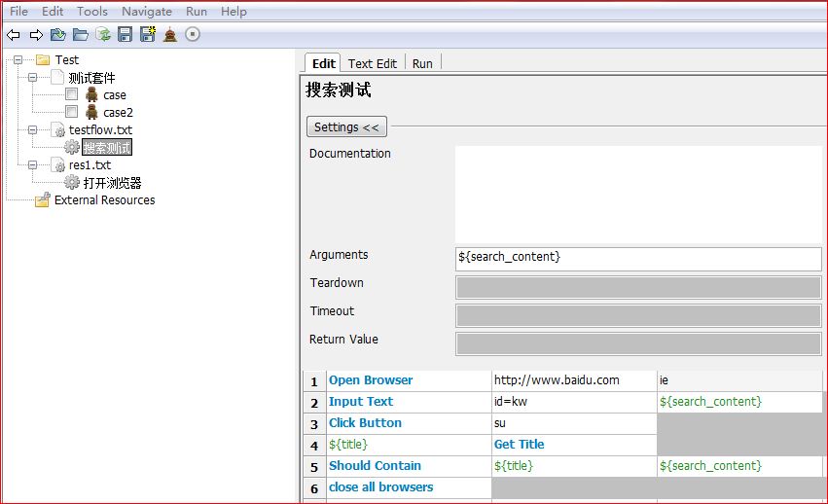
Task: Click the Go Back arrow toolbar icon
Action: click(14, 35)
